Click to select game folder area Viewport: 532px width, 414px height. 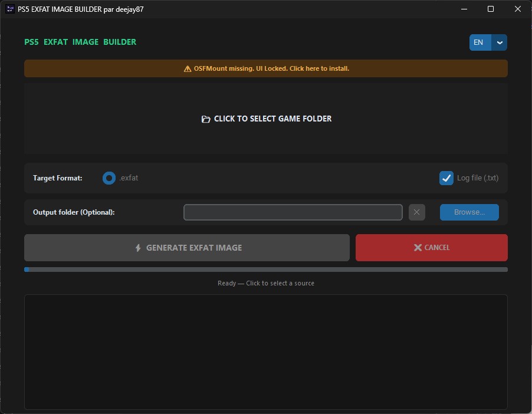pos(265,119)
